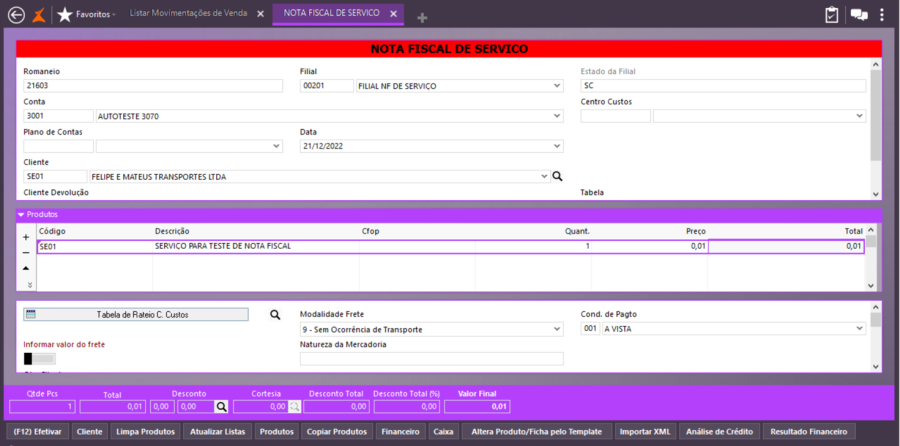Click the Limpa Produtos button

146,431
